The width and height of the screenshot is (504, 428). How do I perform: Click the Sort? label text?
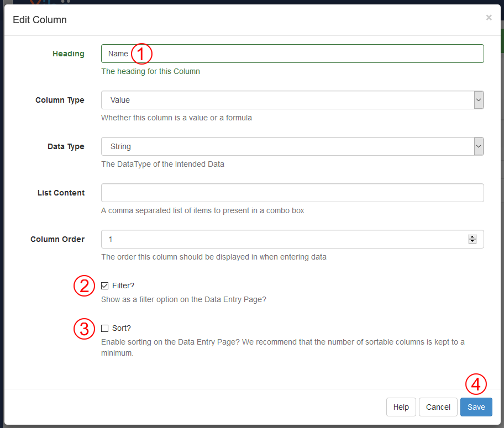tap(122, 328)
